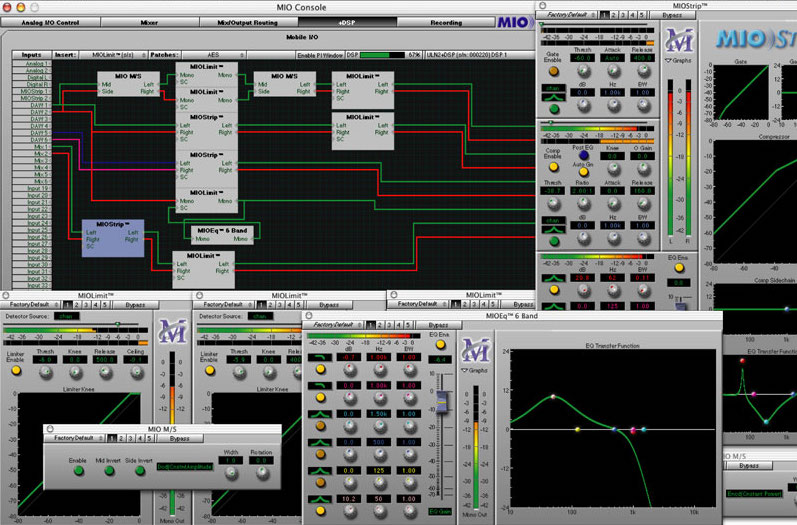Toggle Side Invert in MIO M/S
The width and height of the screenshot is (797, 525).
click(x=140, y=471)
